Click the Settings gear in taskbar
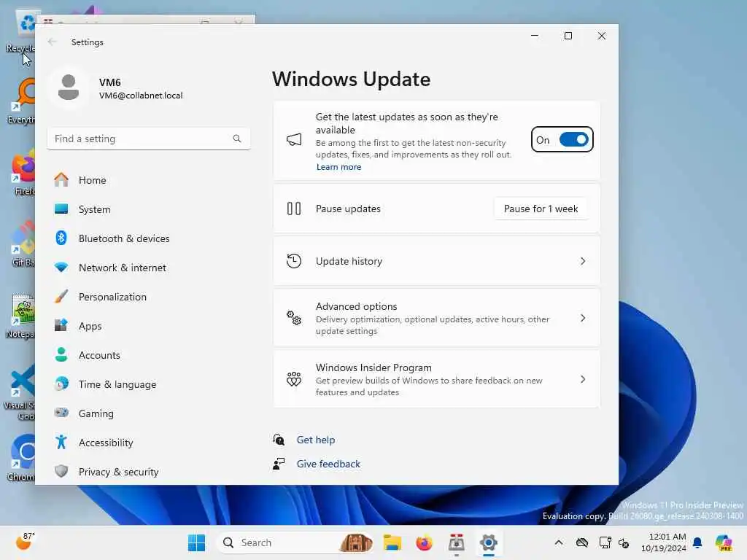Screen dimensions: 747x560 coord(488,542)
